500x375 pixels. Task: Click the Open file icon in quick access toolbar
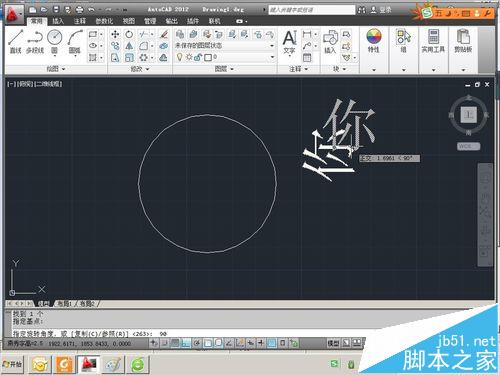pyautogui.click(x=44, y=10)
